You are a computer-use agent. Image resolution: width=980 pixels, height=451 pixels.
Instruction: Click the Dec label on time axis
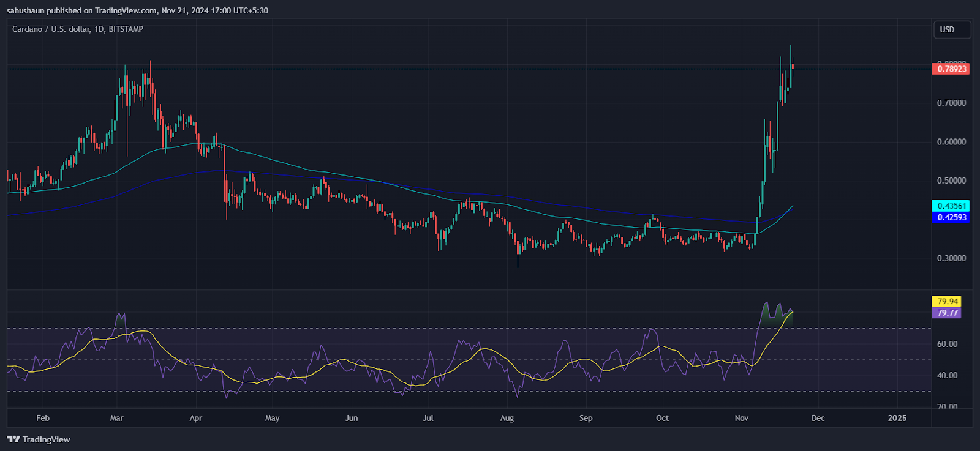click(818, 418)
